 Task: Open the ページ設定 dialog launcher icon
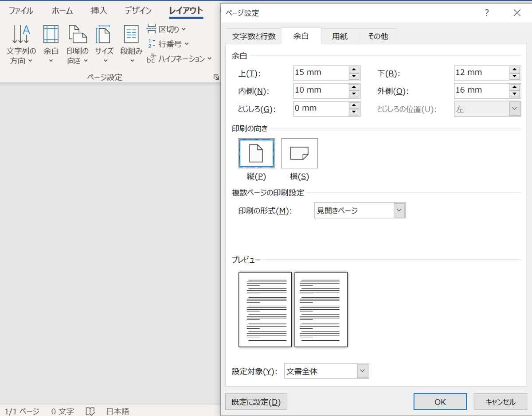216,77
